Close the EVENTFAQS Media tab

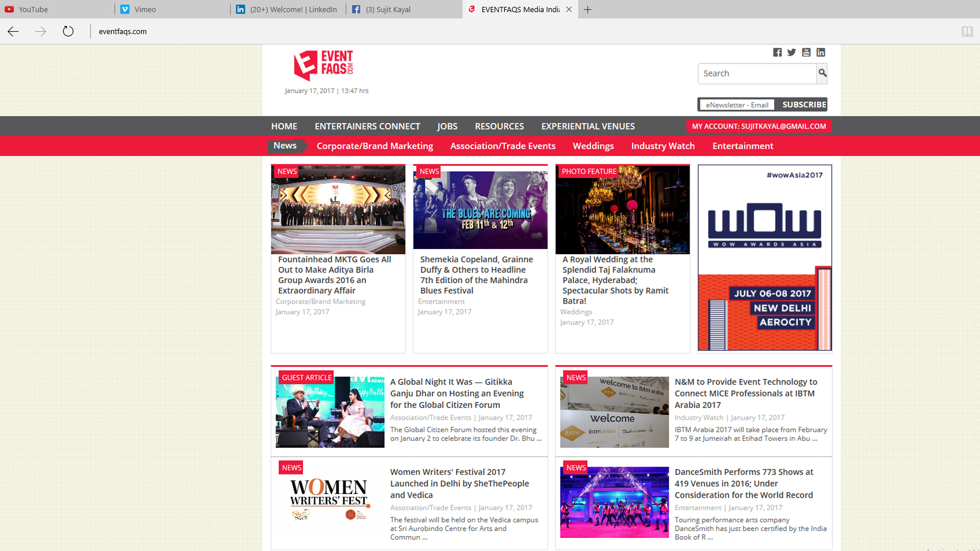pos(569,9)
